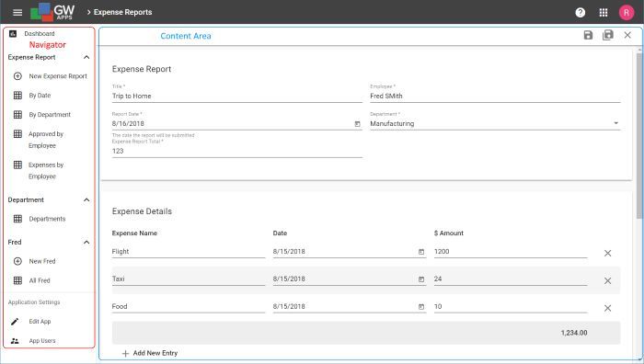Screen dimensions: 644x364
Task: Click the Expenses by Employee grid icon
Action: point(17,165)
